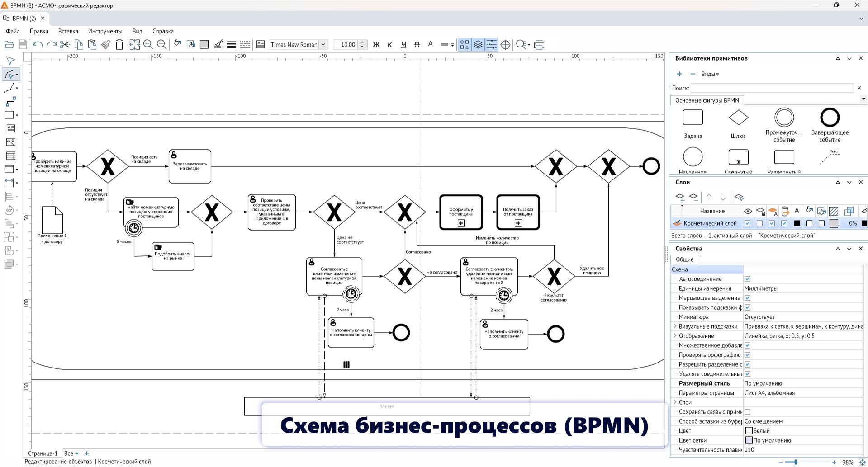Insert a picture with the image tool
The height and width of the screenshot is (467, 868).
coord(10,142)
